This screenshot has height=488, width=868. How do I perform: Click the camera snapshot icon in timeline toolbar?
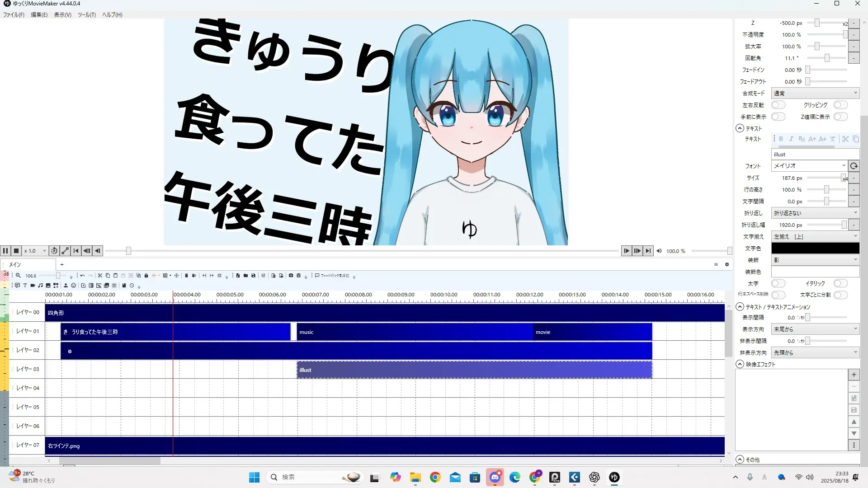(x=291, y=276)
